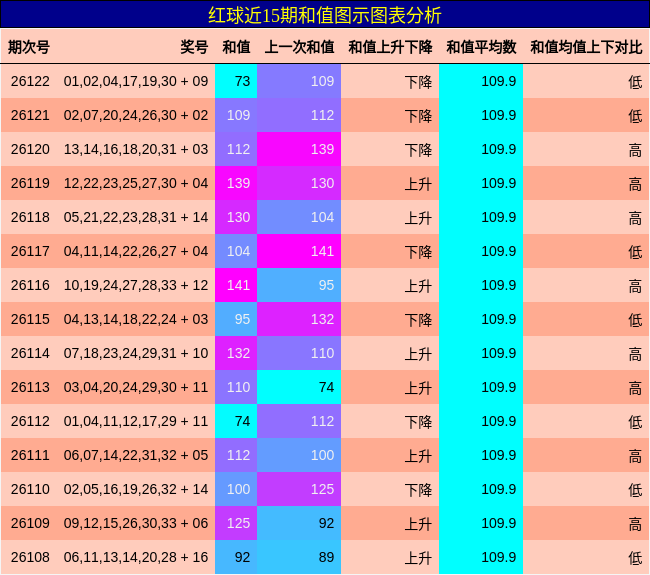650x575 pixels.
Task: Click 下降 in row 26121
Action: click(418, 116)
